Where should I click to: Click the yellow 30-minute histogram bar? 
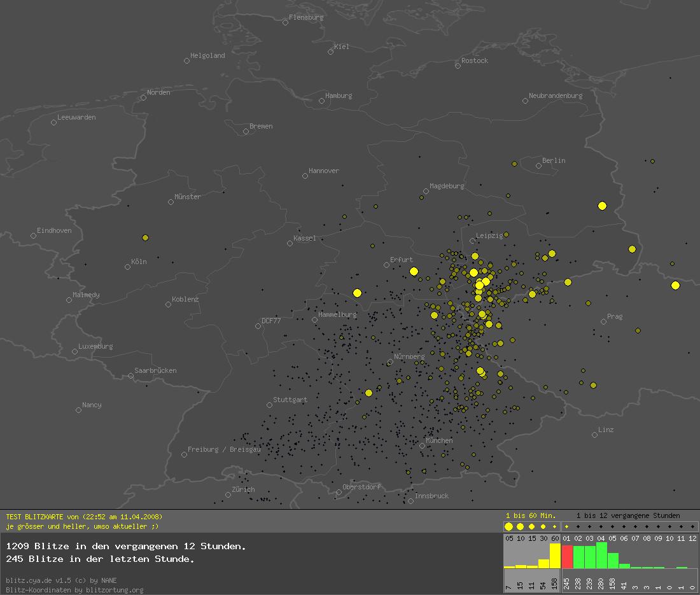pos(543,563)
